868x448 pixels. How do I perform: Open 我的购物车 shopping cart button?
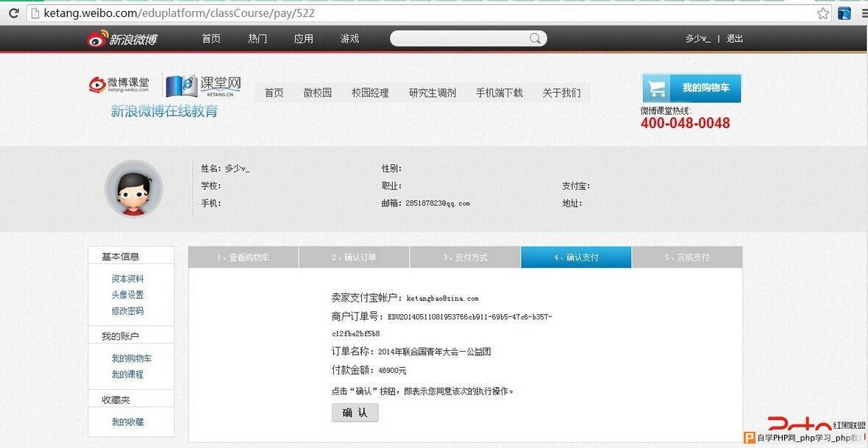(x=691, y=88)
